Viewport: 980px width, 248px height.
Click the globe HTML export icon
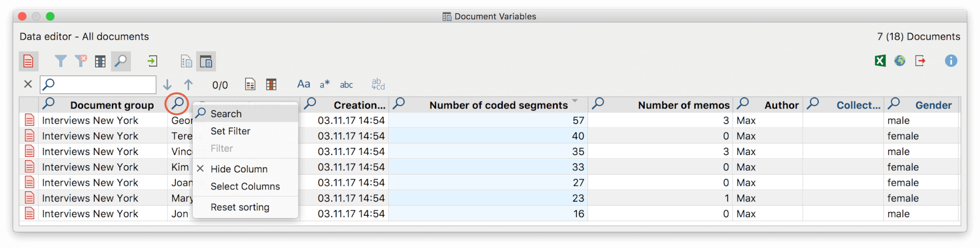(900, 61)
